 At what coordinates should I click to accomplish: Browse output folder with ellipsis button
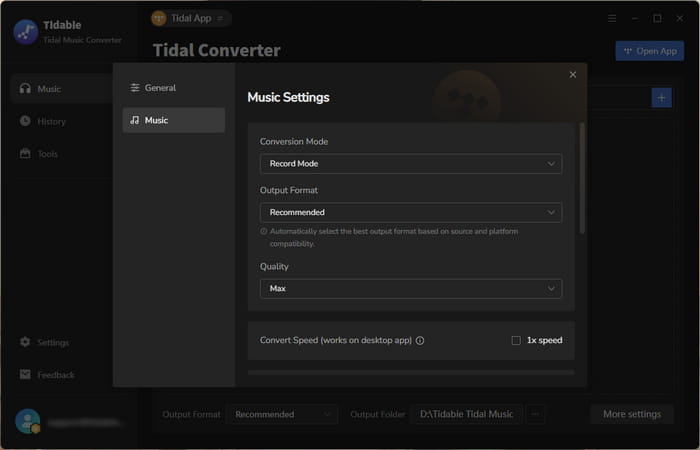[x=535, y=415]
